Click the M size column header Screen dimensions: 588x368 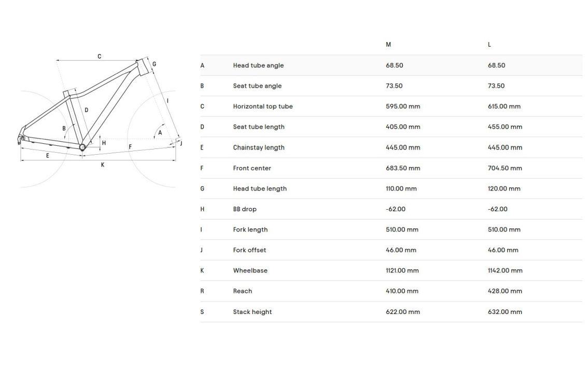pos(388,45)
